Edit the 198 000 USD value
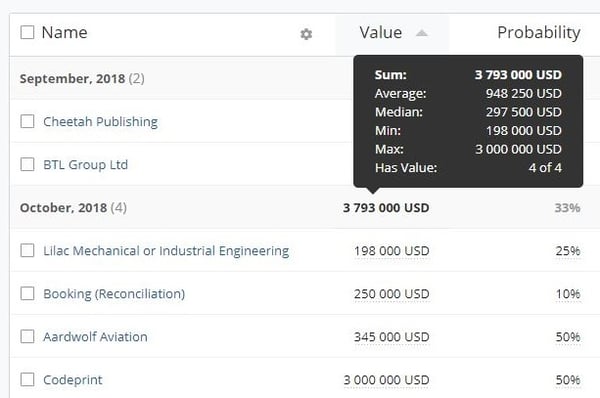Screen dimensions: 600x398 tap(391, 251)
